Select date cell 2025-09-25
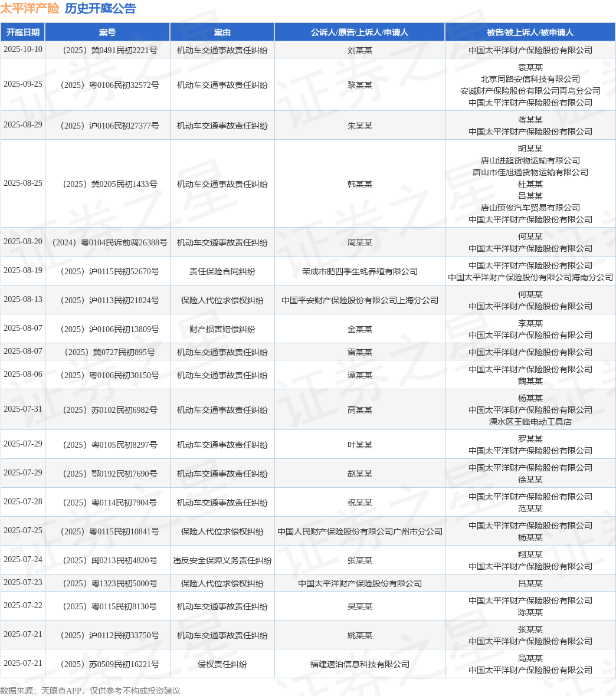 (23, 84)
